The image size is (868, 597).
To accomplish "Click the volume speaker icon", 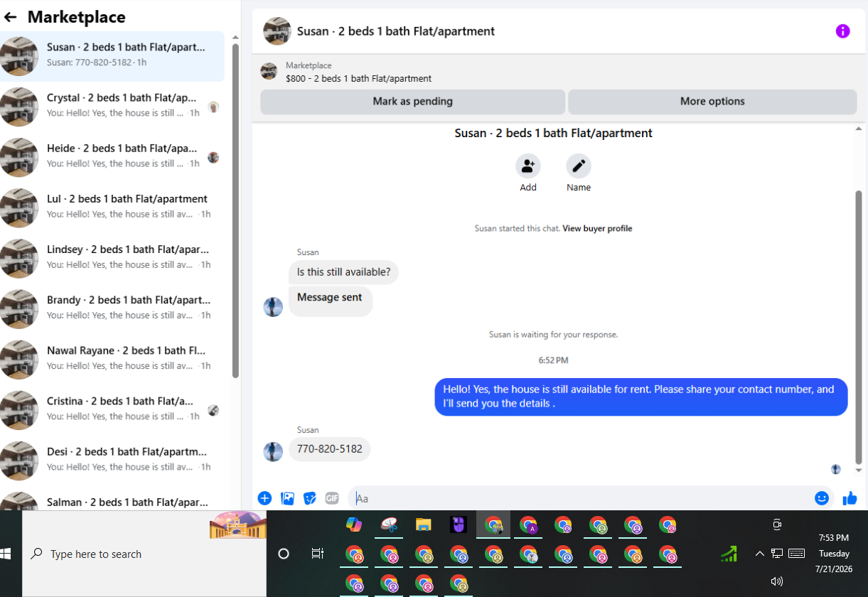I will click(x=777, y=581).
